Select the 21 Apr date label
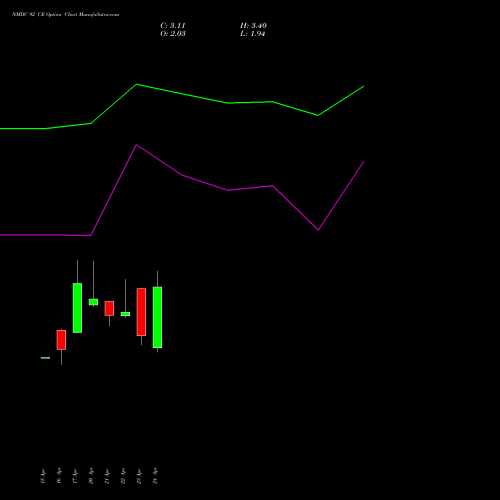 coord(107,476)
